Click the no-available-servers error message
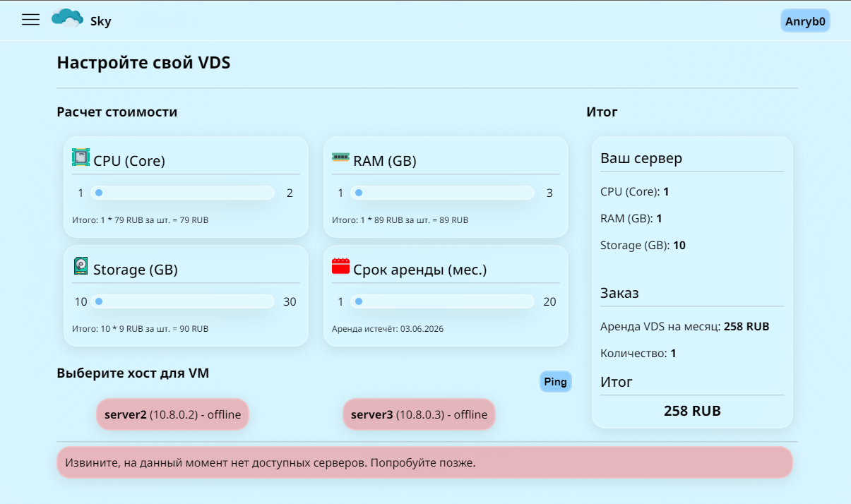The width and height of the screenshot is (851, 504). pyautogui.click(x=424, y=463)
